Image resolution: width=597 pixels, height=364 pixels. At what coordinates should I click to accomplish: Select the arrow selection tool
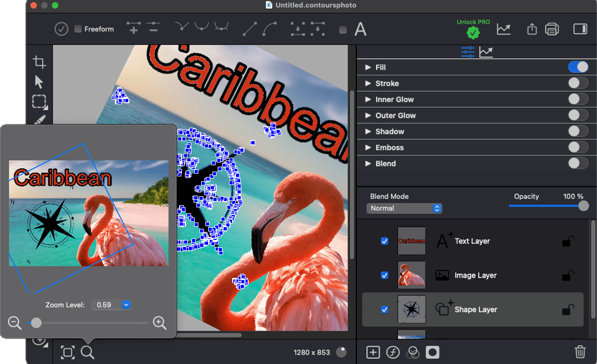(x=39, y=82)
